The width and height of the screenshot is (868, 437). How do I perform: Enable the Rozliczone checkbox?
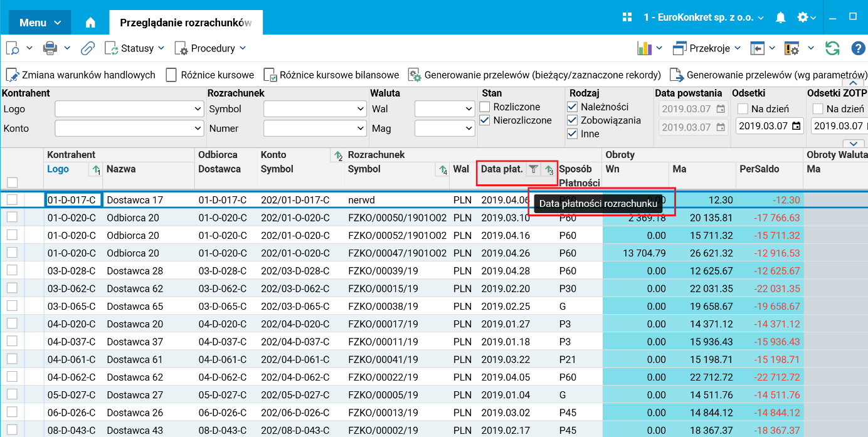pyautogui.click(x=485, y=107)
